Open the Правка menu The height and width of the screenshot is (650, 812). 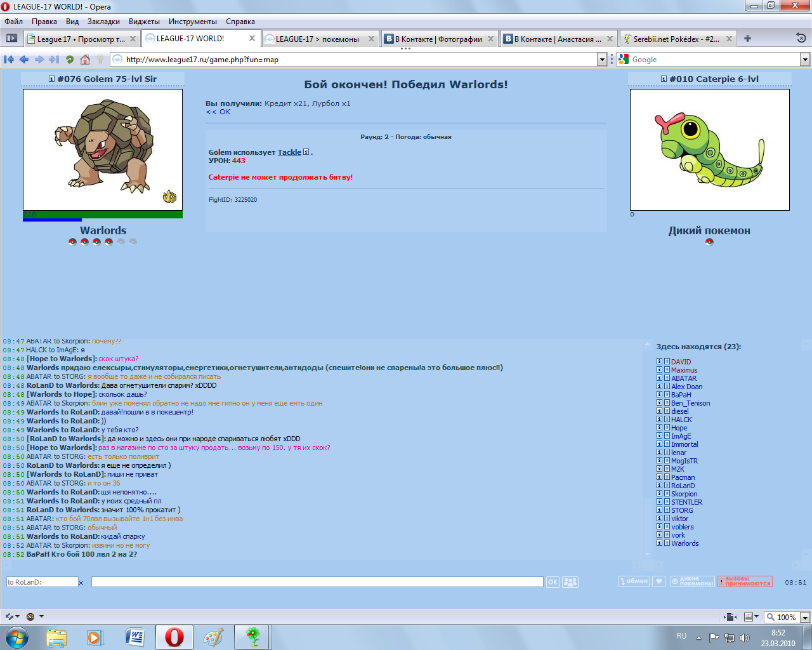tap(44, 21)
